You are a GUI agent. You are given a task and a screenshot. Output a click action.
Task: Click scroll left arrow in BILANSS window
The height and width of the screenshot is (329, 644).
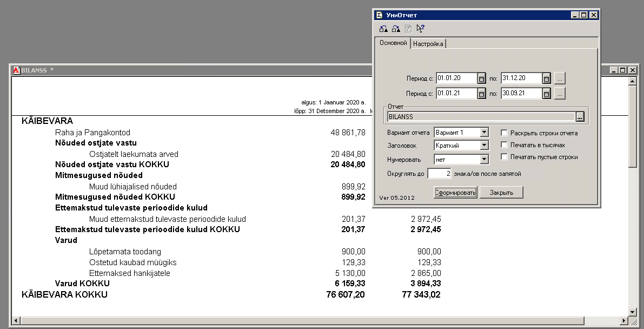pos(16,320)
